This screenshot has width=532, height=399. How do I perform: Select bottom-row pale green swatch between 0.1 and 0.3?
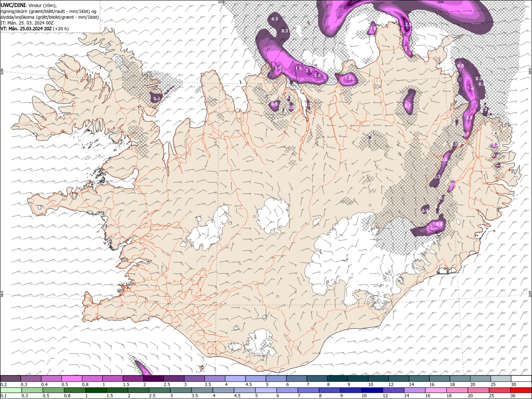pyautogui.click(x=11, y=390)
